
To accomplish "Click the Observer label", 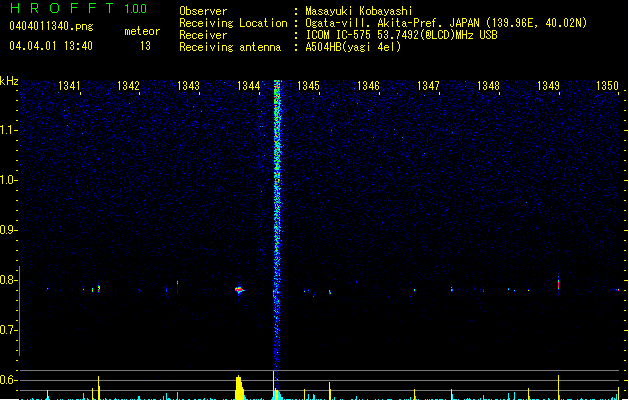I will (x=203, y=11).
